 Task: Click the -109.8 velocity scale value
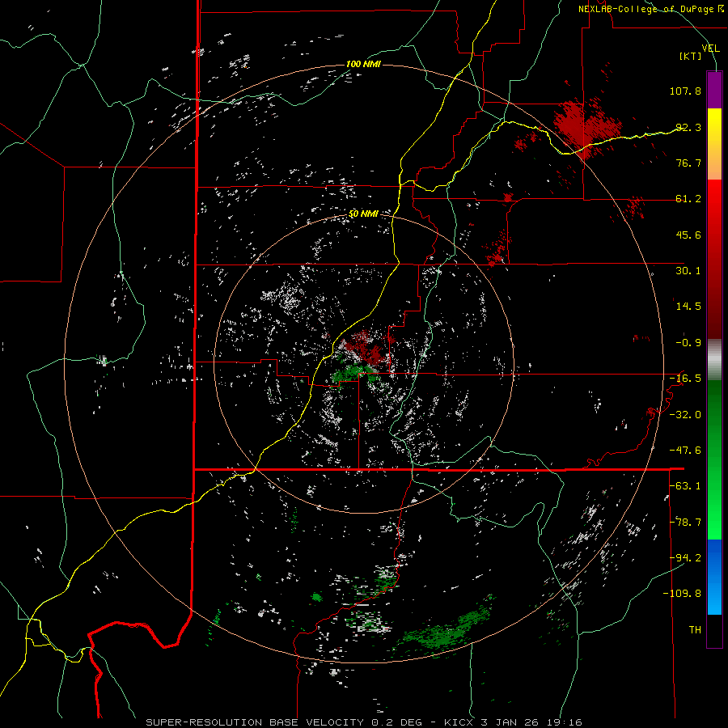683,594
